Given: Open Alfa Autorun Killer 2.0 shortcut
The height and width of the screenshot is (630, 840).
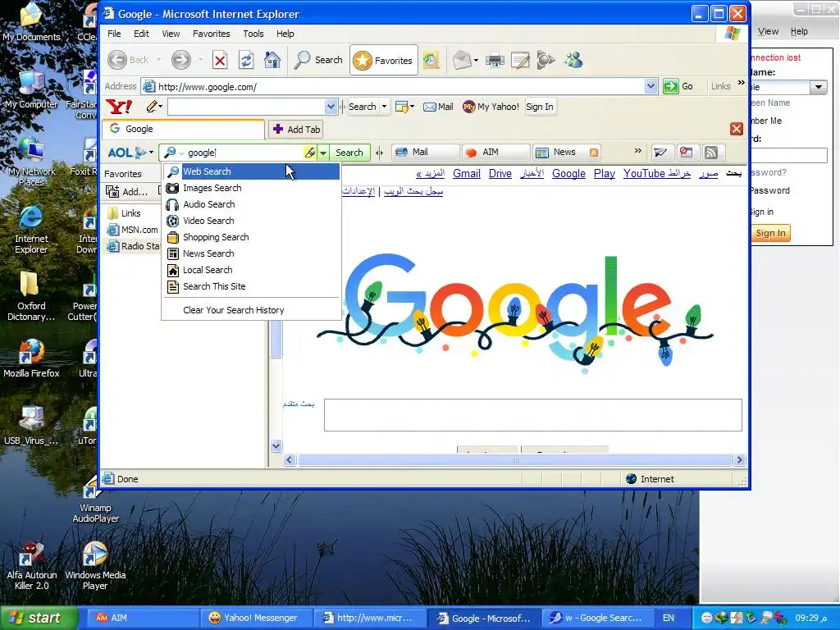Looking at the screenshot, I should pyautogui.click(x=31, y=566).
